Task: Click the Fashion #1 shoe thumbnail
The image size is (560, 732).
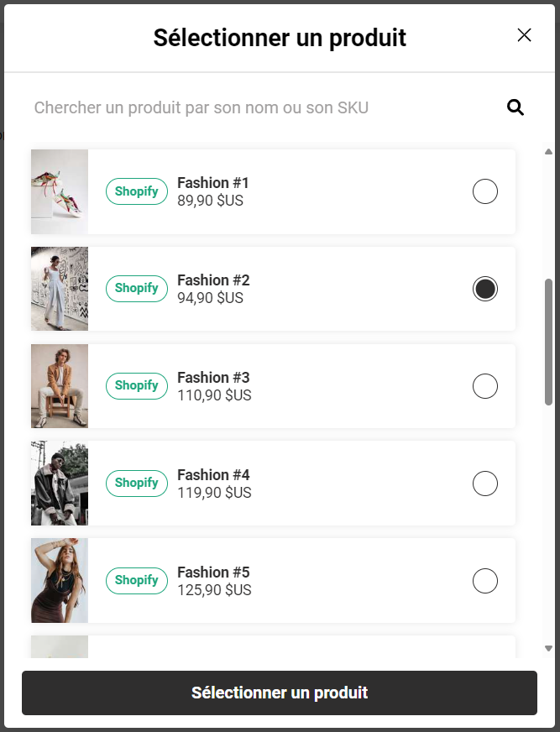Action: (60, 191)
